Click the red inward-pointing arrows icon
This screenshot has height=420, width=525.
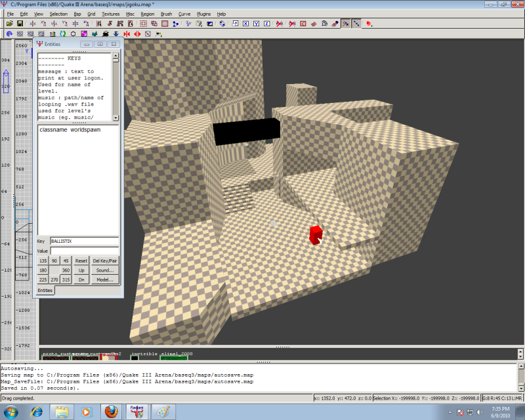[127, 34]
